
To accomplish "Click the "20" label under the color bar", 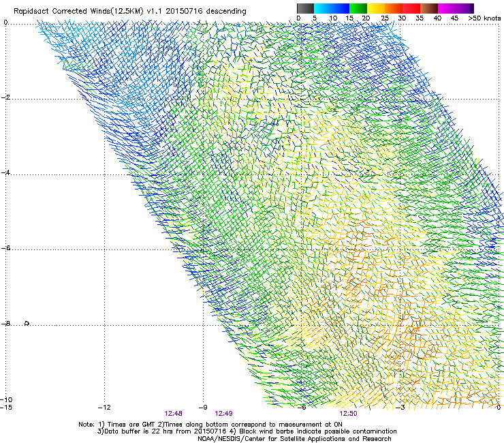I will click(x=366, y=18).
